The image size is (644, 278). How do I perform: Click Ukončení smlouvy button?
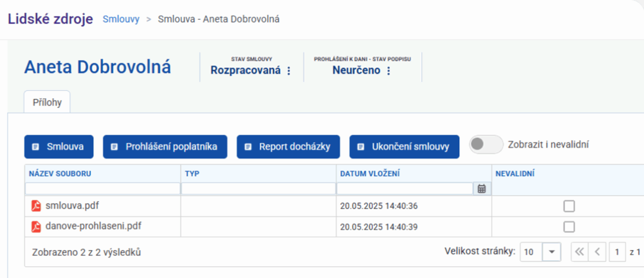tap(404, 147)
